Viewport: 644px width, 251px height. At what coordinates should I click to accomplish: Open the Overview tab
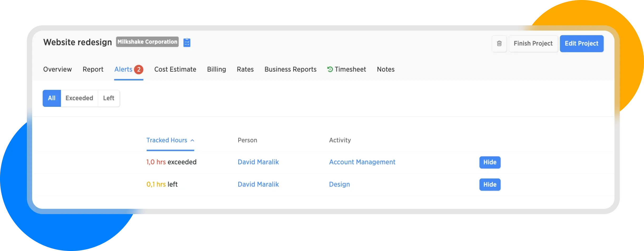tap(57, 69)
